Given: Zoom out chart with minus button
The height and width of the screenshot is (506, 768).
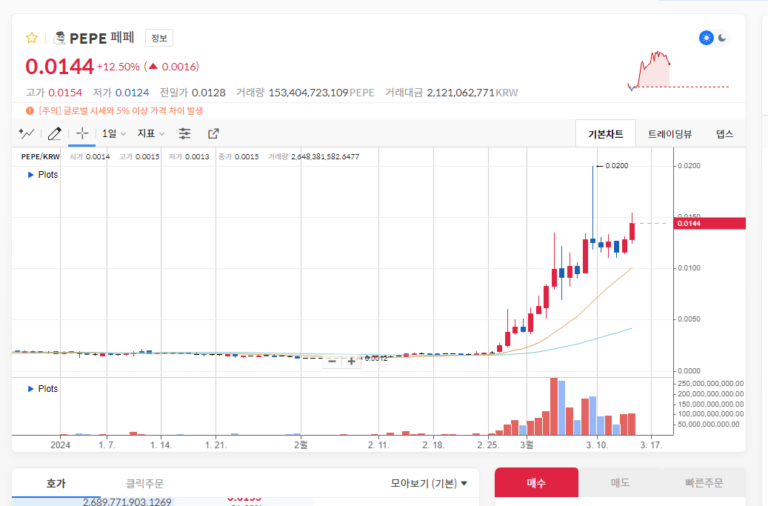Looking at the screenshot, I should [332, 361].
